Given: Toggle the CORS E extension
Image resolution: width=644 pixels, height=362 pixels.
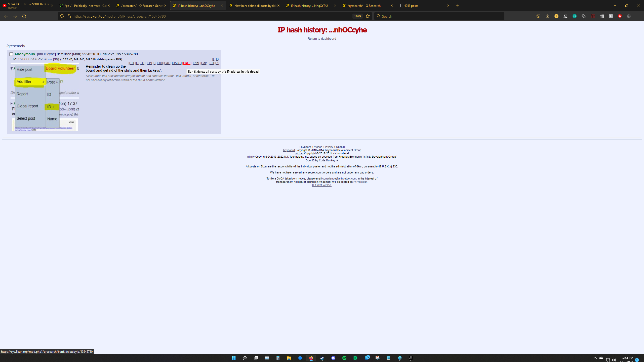Looking at the screenshot, I should [x=592, y=16].
